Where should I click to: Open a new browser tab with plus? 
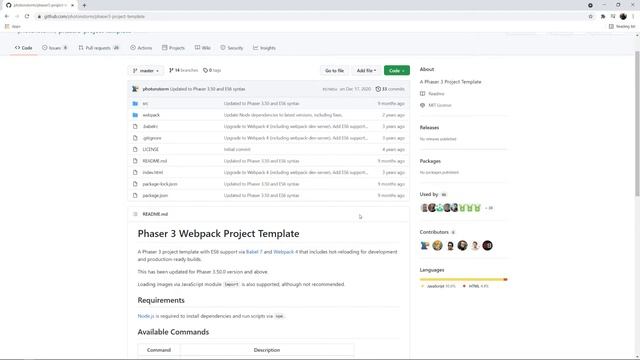click(x=84, y=5)
